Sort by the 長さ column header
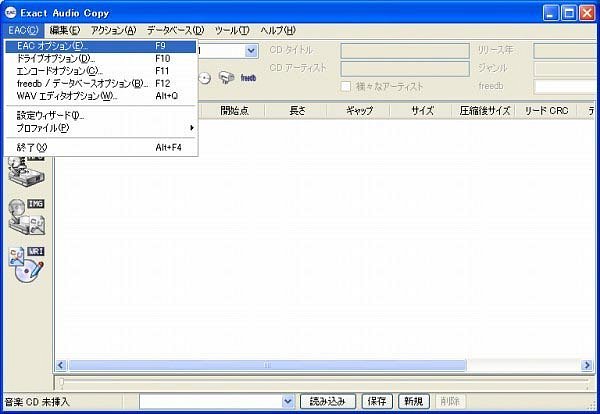This screenshot has height=414, width=600. click(x=297, y=111)
